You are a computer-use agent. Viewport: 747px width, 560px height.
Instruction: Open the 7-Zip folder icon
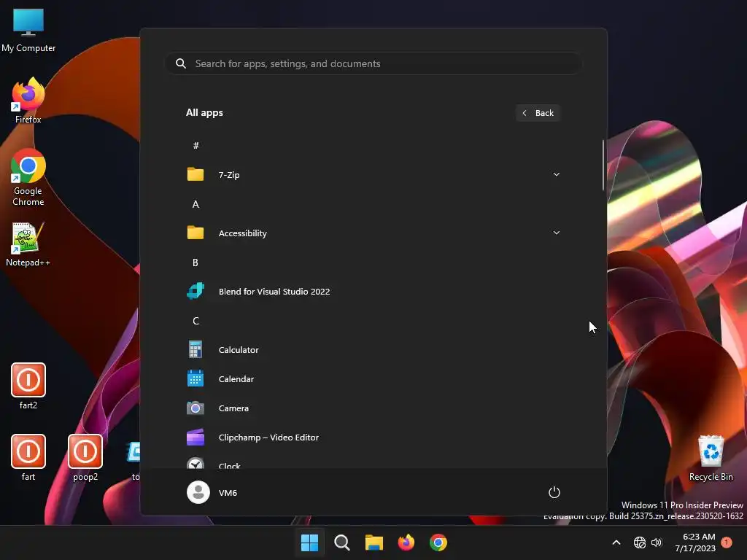pyautogui.click(x=196, y=174)
